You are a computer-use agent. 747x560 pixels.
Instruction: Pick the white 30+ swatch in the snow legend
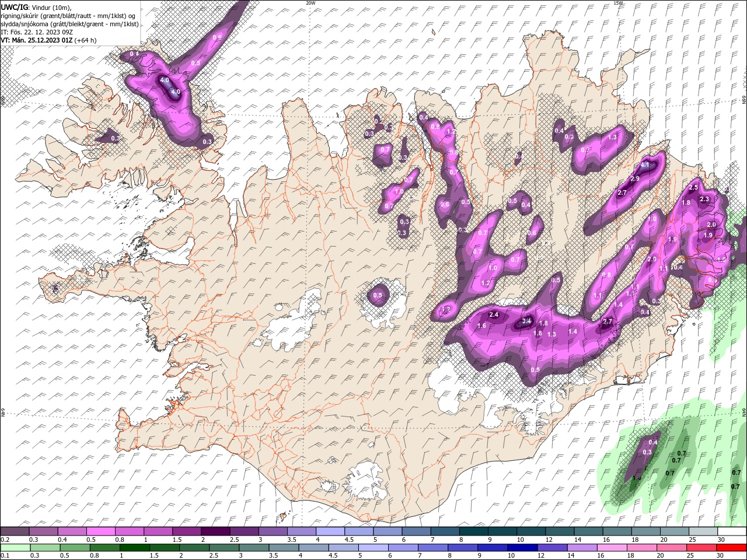click(732, 531)
